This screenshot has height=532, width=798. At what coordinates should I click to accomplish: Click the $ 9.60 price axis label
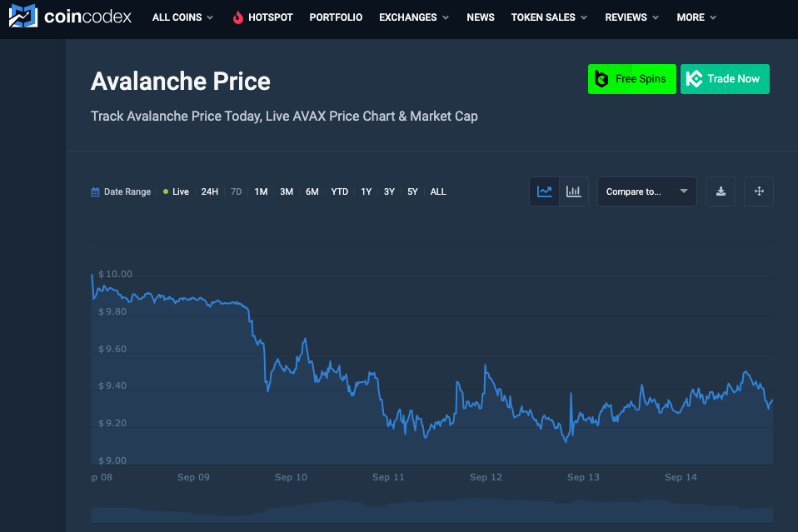coord(112,349)
